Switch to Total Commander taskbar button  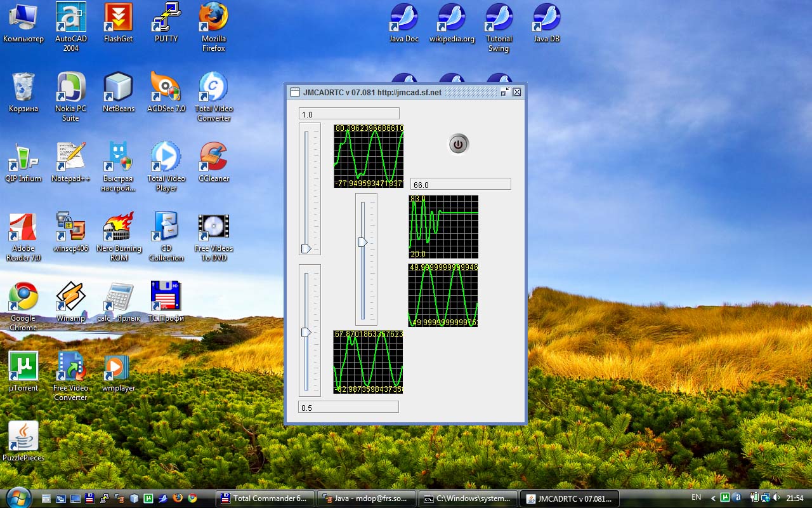click(265, 498)
